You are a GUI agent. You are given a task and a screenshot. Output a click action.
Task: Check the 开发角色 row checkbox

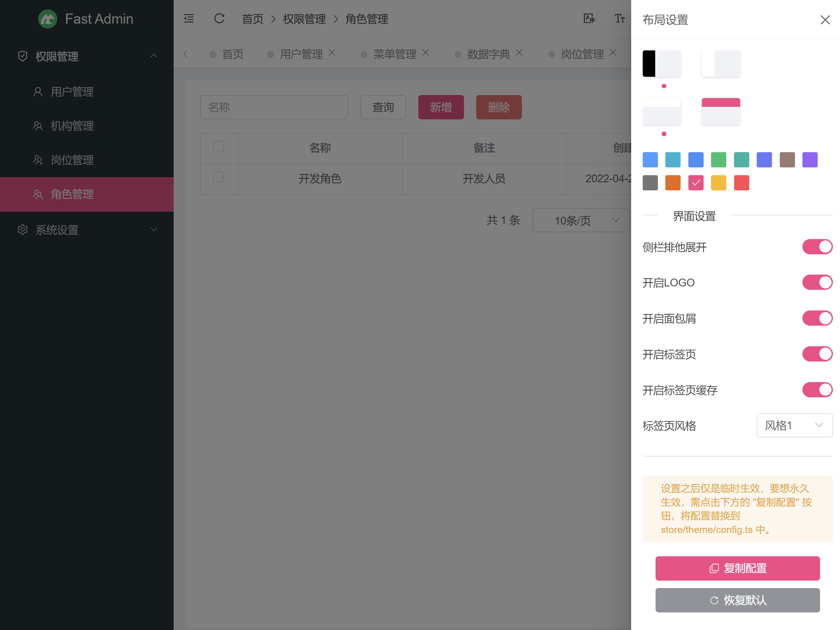click(219, 177)
